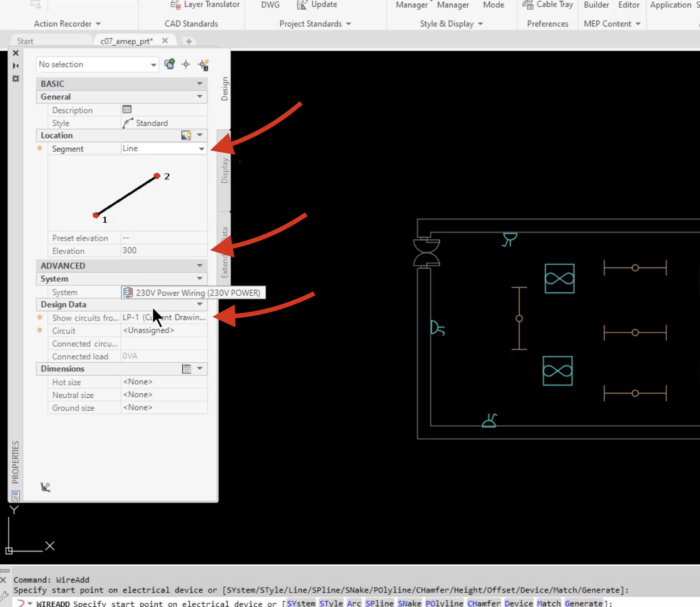Open the Display tab of Properties palette
The width and height of the screenshot is (700, 607).
[224, 171]
